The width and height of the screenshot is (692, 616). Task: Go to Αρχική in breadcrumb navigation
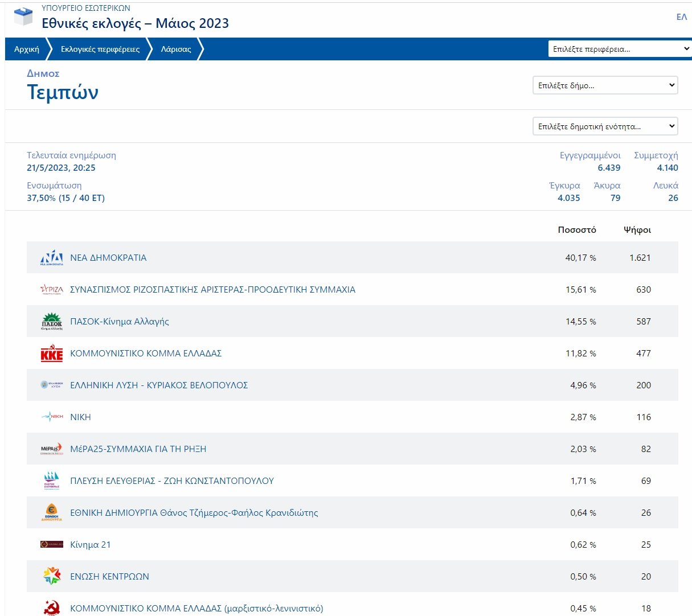[x=27, y=50]
